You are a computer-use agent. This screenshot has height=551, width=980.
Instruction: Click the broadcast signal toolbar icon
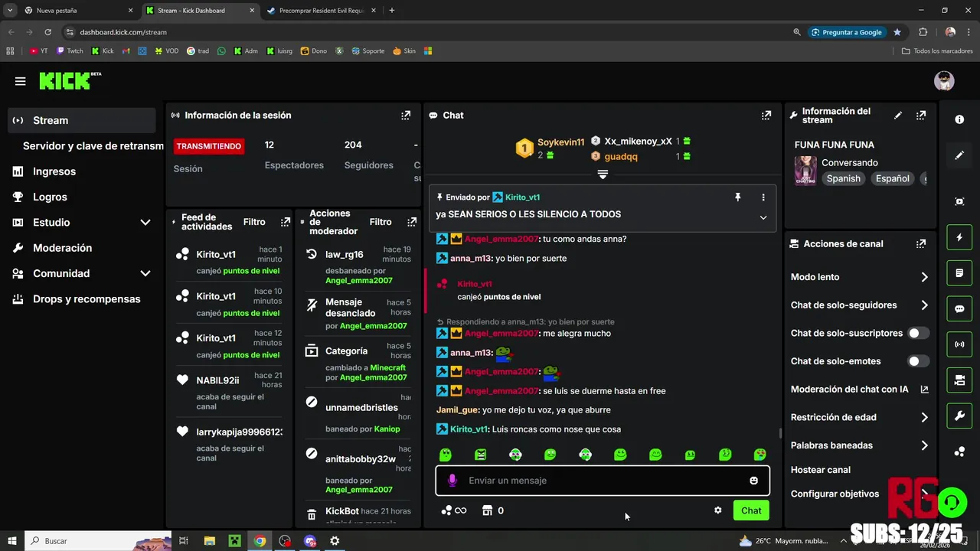tap(959, 344)
